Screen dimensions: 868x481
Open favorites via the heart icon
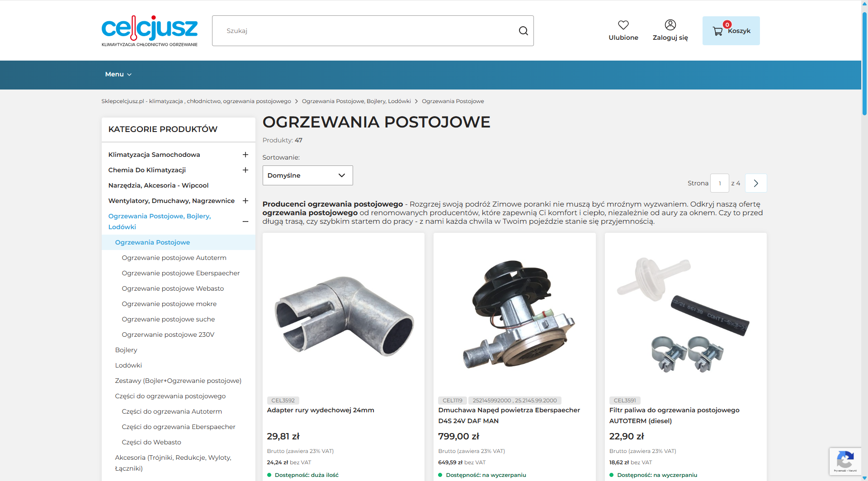click(x=623, y=25)
